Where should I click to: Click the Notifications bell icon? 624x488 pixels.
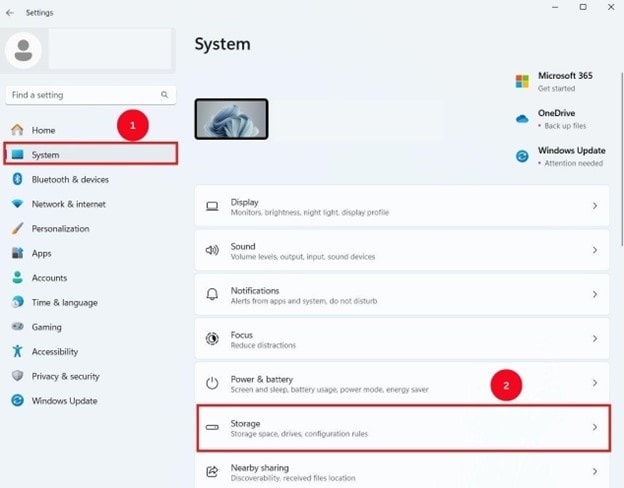click(x=212, y=294)
